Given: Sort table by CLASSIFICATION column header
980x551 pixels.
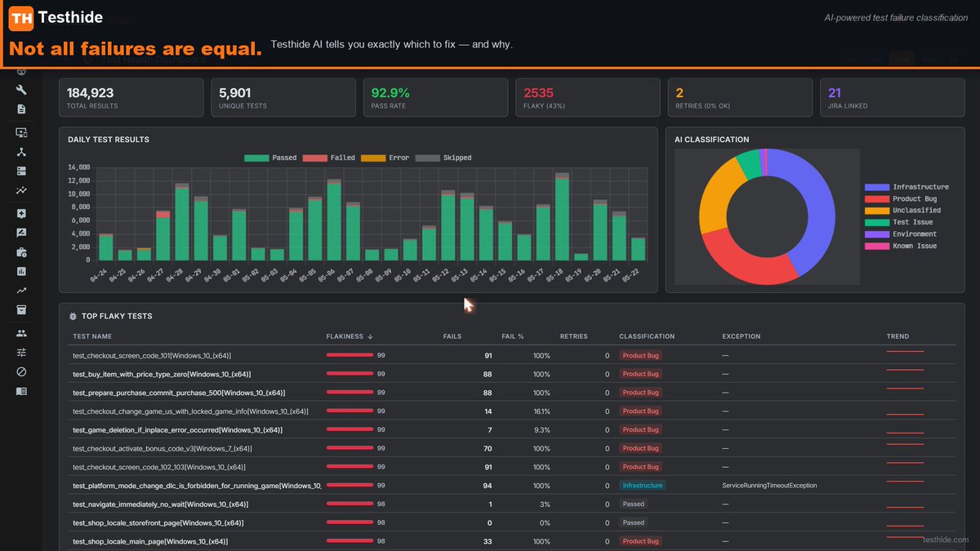Looking at the screenshot, I should coord(647,336).
